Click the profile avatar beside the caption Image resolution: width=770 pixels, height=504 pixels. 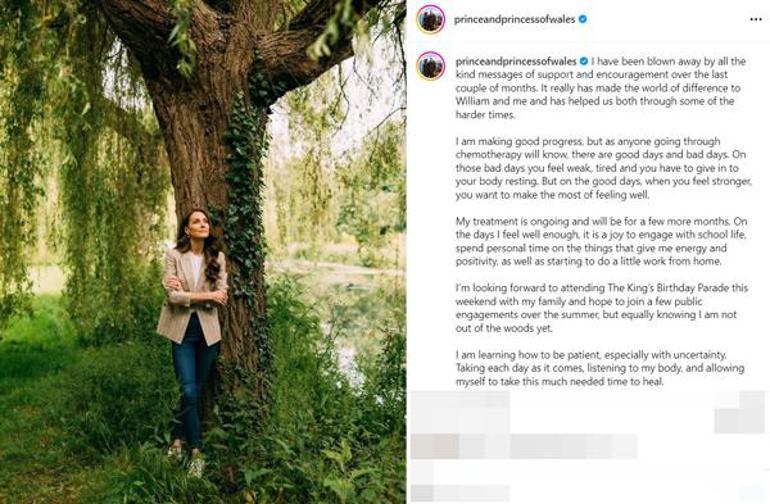pos(431,65)
